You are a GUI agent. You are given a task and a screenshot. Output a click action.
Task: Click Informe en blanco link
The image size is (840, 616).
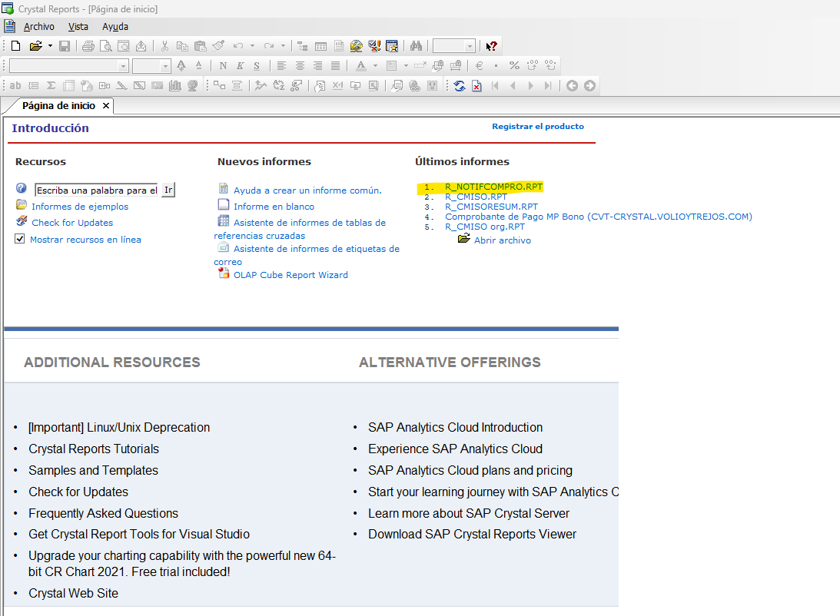(x=274, y=207)
